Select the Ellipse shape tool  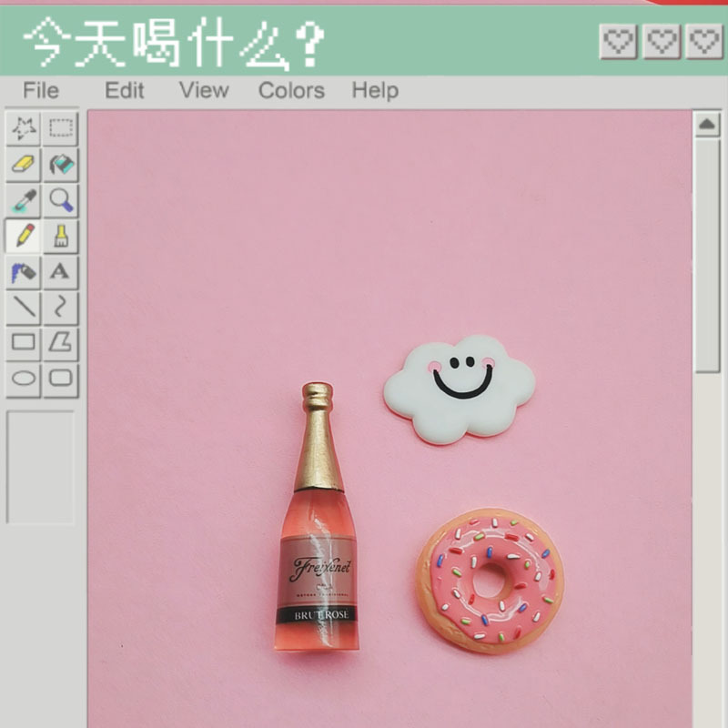[x=24, y=380]
